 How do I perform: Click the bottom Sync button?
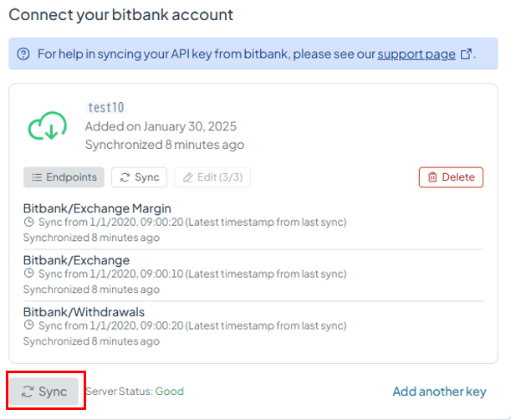[44, 392]
